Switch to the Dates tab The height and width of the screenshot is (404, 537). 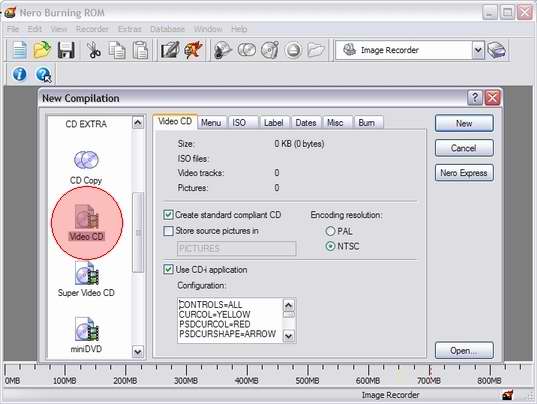306,123
